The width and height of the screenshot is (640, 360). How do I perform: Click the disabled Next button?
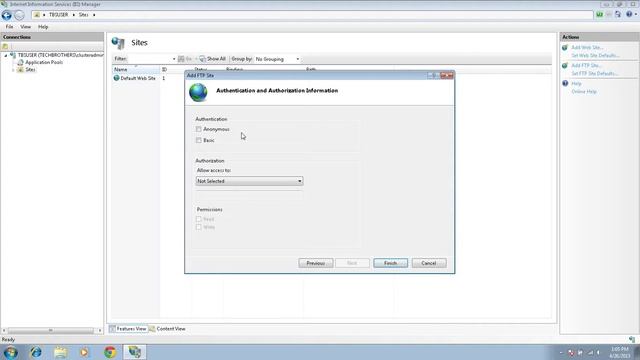point(352,263)
